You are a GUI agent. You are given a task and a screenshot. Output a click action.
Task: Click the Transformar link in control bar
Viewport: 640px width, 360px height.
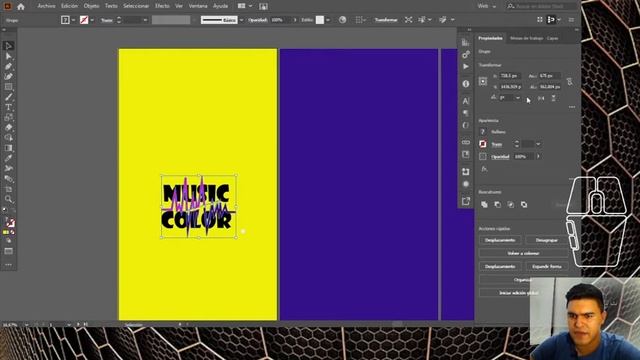pyautogui.click(x=386, y=20)
